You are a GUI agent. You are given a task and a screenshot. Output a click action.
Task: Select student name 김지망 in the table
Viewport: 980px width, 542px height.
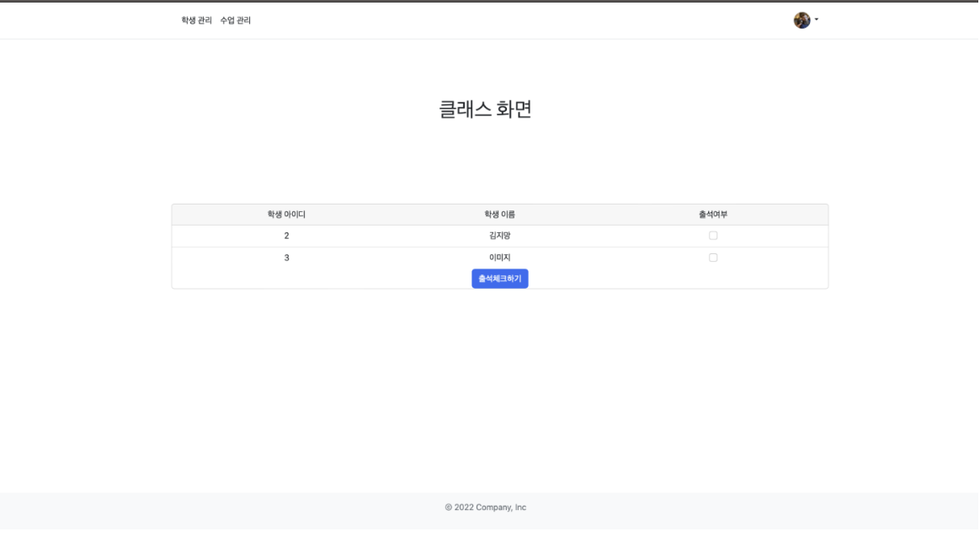coord(499,236)
